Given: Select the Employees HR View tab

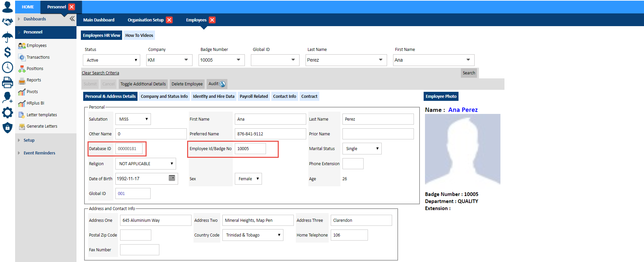Looking at the screenshot, I should (x=101, y=35).
